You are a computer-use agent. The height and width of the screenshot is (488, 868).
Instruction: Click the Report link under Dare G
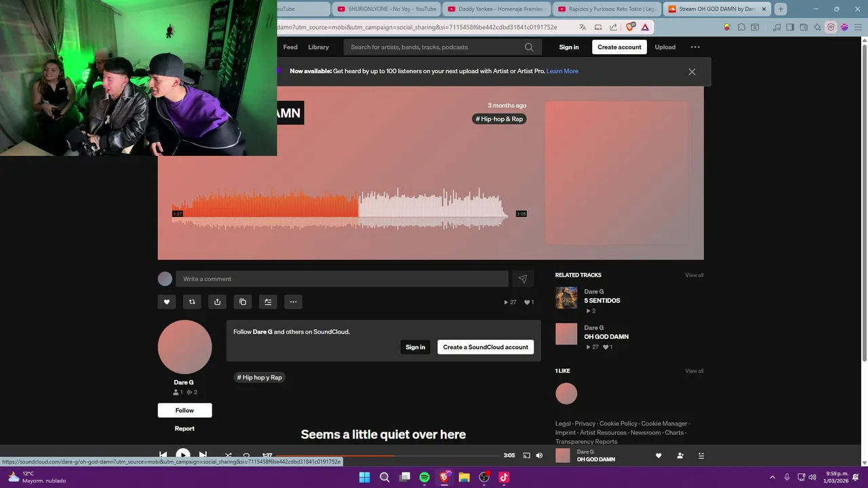coord(184,428)
